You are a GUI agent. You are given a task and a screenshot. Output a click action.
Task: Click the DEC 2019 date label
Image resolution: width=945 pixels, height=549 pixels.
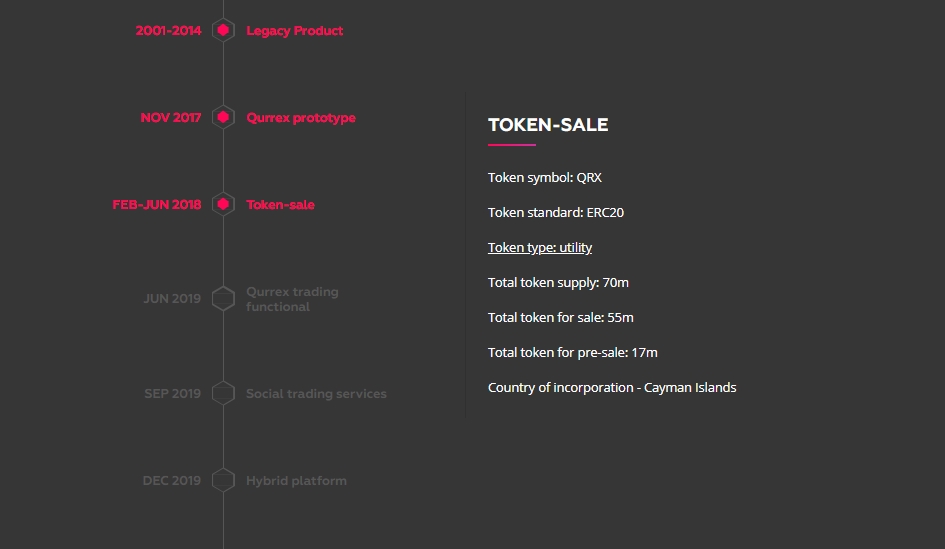pos(172,481)
